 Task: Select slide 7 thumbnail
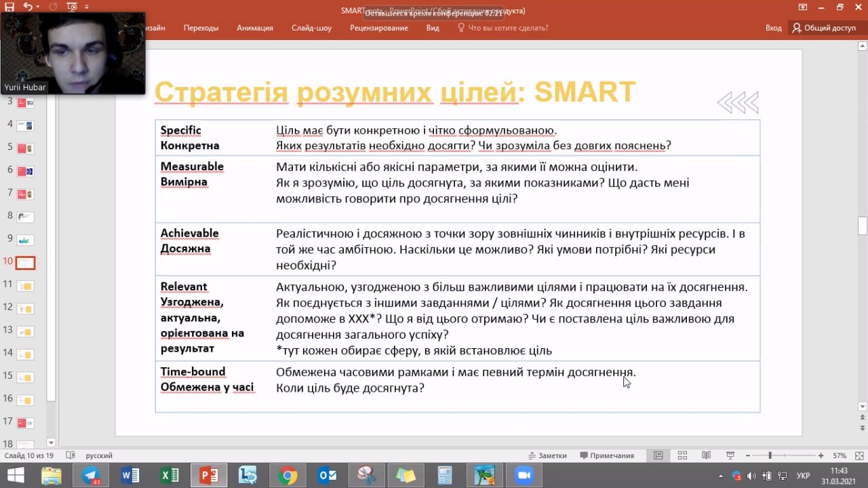coord(26,193)
